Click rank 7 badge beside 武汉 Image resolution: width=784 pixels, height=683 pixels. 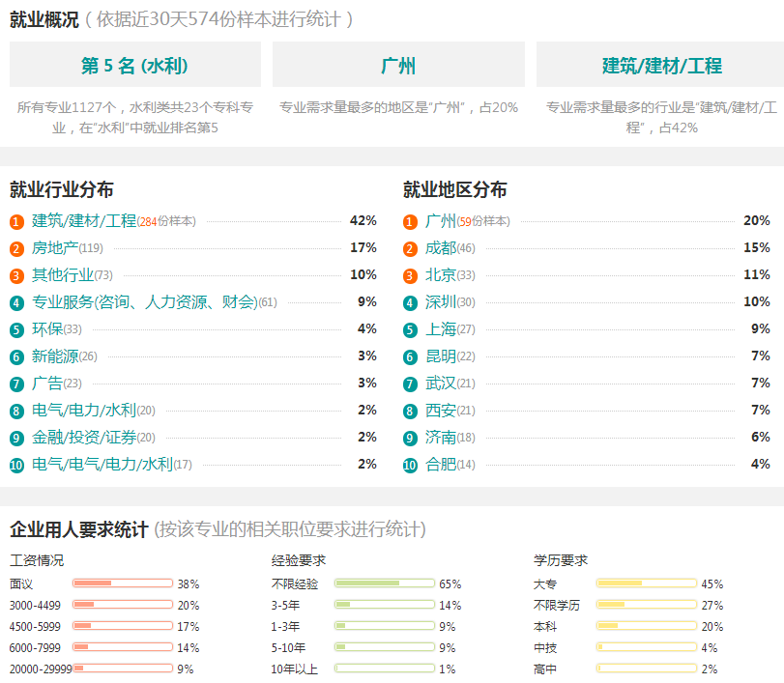pyautogui.click(x=410, y=384)
